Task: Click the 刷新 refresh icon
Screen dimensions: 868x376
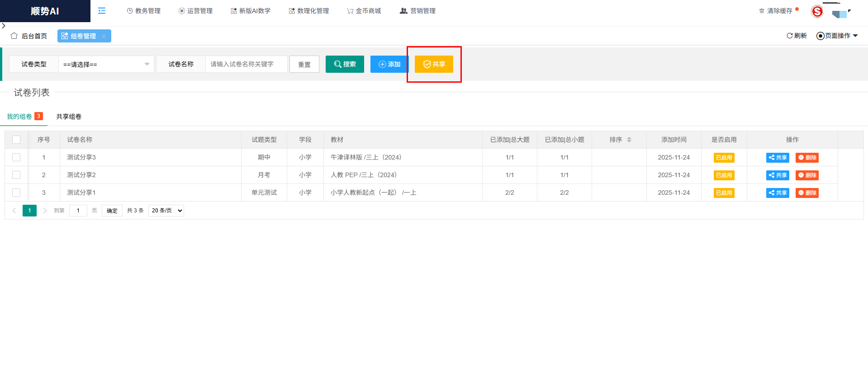Action: (x=789, y=36)
